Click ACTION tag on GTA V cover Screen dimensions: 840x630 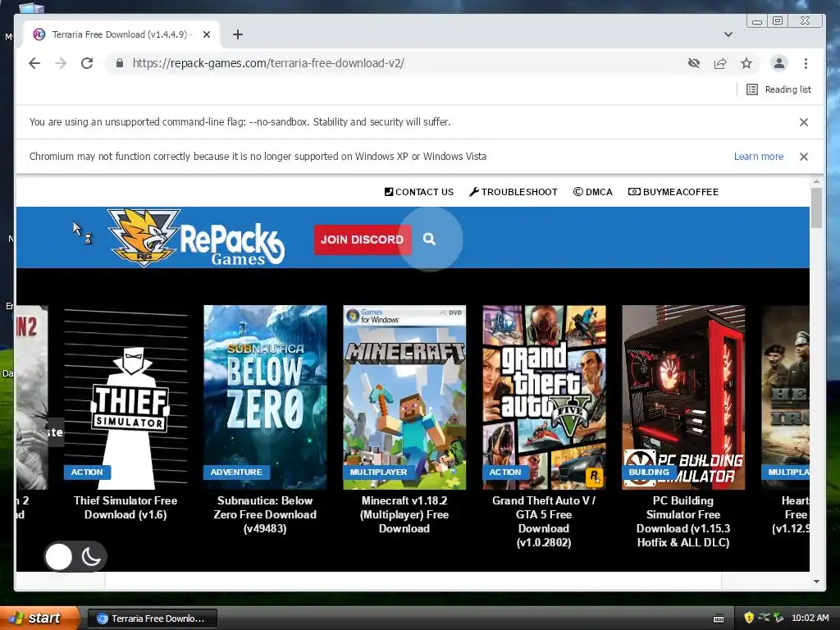click(505, 472)
